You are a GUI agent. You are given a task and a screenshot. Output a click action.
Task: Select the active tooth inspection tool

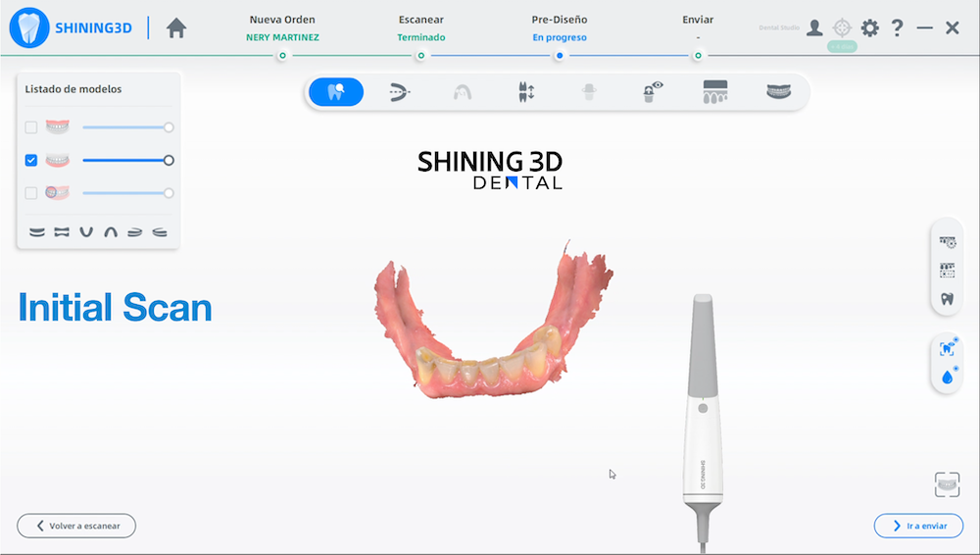pos(336,92)
